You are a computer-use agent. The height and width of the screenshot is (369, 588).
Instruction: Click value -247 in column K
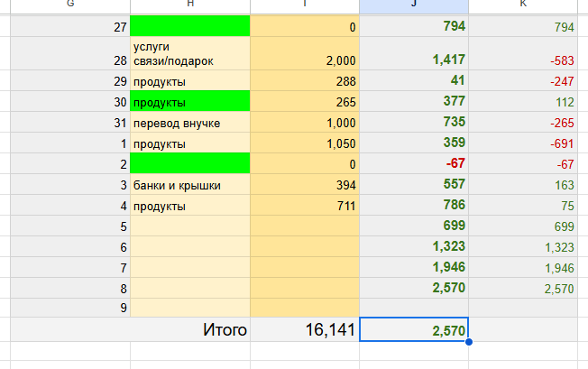[523, 80]
